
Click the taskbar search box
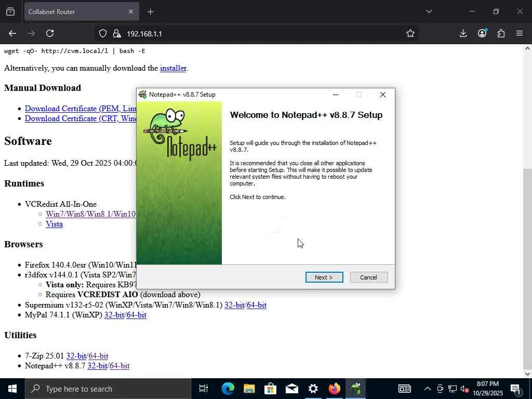pyautogui.click(x=108, y=389)
